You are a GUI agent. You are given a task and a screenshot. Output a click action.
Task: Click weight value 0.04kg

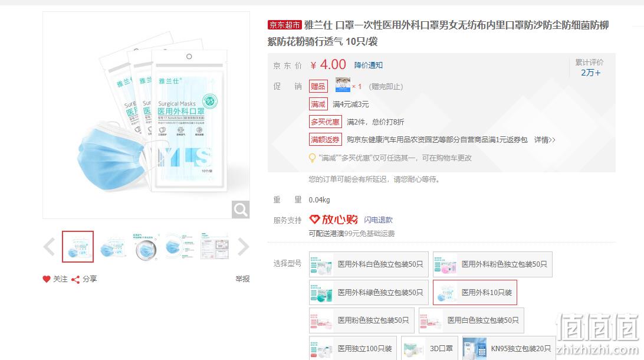[x=319, y=200]
